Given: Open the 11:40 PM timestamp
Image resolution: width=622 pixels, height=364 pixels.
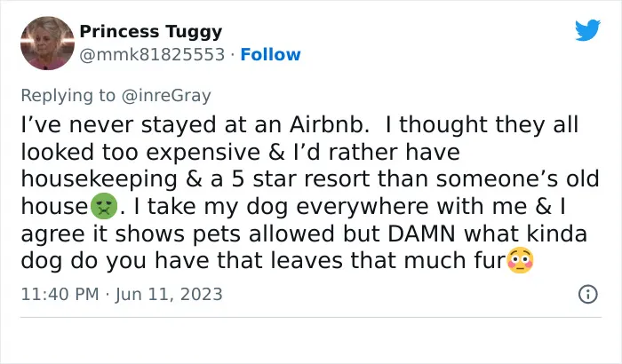Looking at the screenshot, I should [60, 294].
